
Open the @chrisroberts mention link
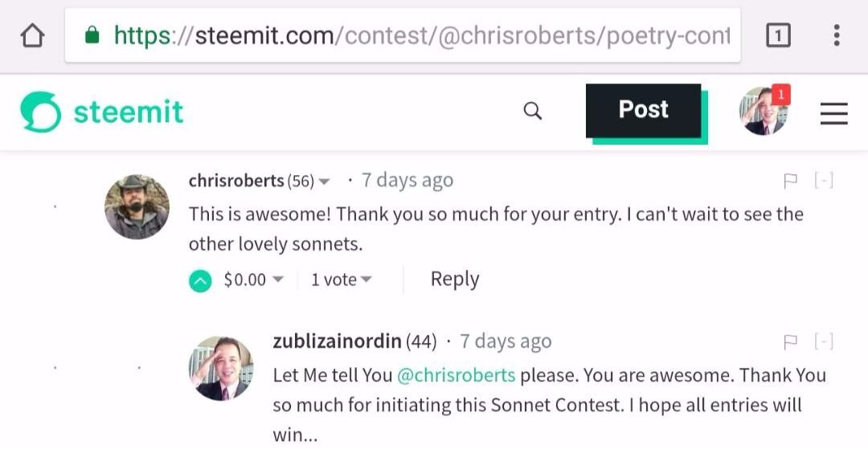456,375
